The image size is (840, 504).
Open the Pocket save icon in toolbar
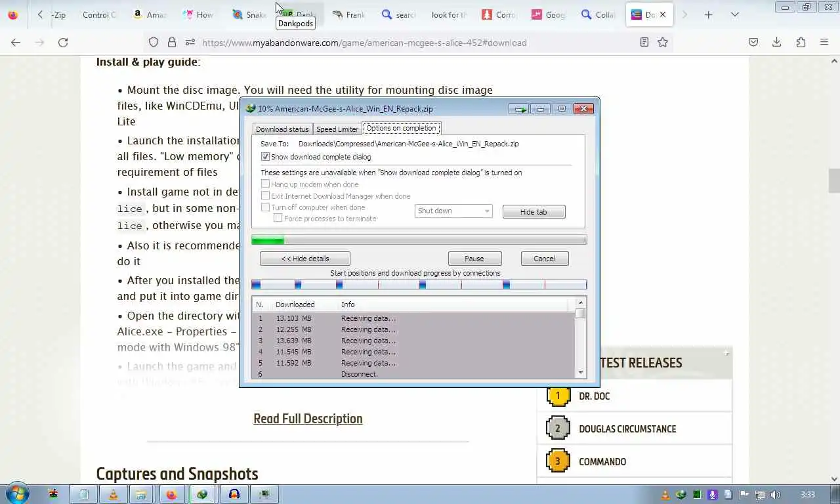753,42
